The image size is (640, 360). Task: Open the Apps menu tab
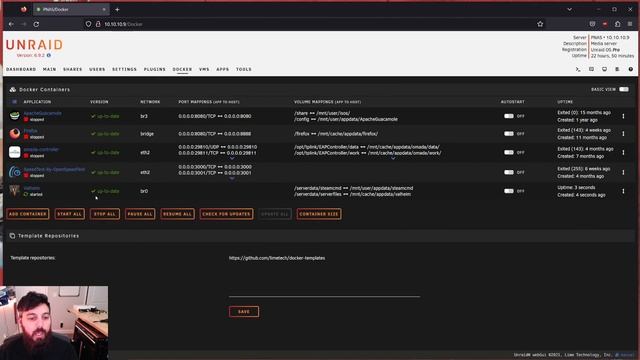point(222,69)
